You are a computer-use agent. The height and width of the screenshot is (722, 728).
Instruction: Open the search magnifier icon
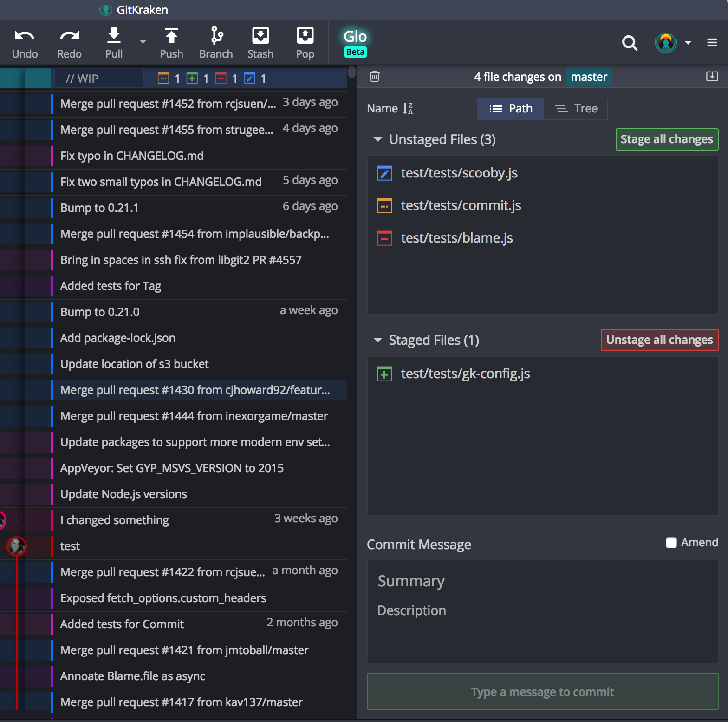pos(629,43)
